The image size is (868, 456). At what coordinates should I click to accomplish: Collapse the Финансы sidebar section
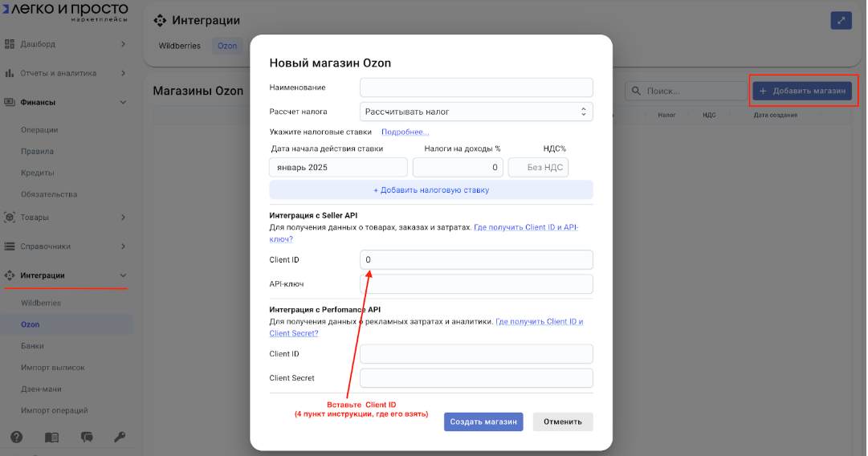(123, 102)
